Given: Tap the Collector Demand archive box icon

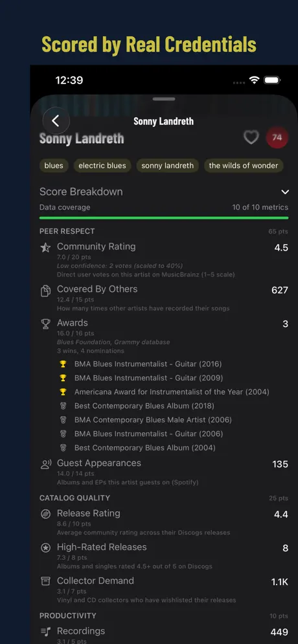Looking at the screenshot, I should pos(45,581).
